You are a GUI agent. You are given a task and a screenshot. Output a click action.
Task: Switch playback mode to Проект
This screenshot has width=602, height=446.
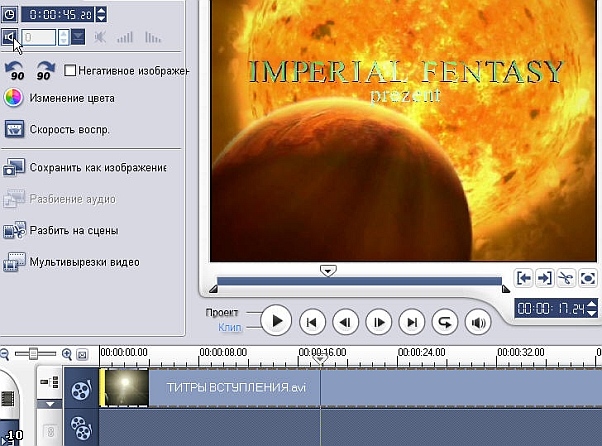(229, 312)
